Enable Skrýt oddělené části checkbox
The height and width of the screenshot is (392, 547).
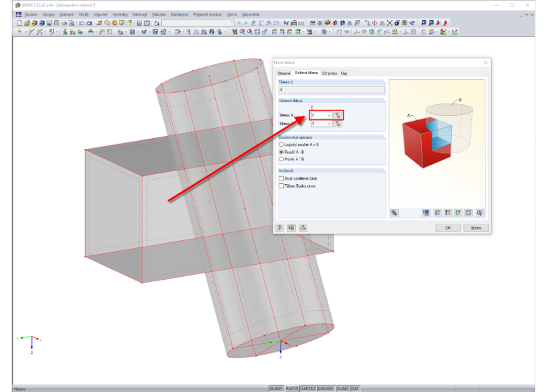point(281,178)
